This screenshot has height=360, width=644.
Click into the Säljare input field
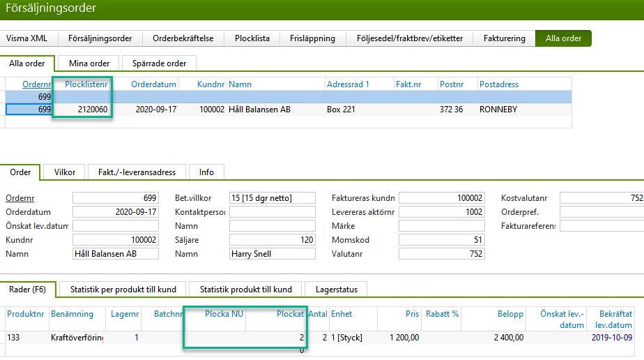[272, 240]
